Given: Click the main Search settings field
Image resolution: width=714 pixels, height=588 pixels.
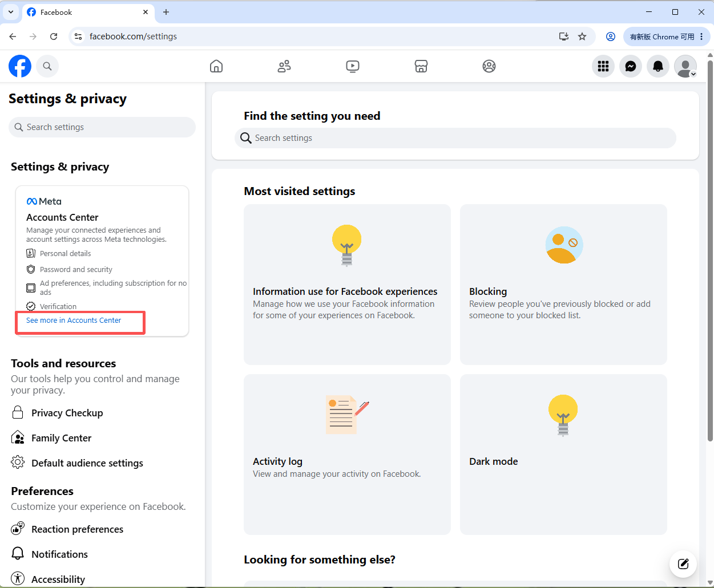Looking at the screenshot, I should click(x=455, y=138).
